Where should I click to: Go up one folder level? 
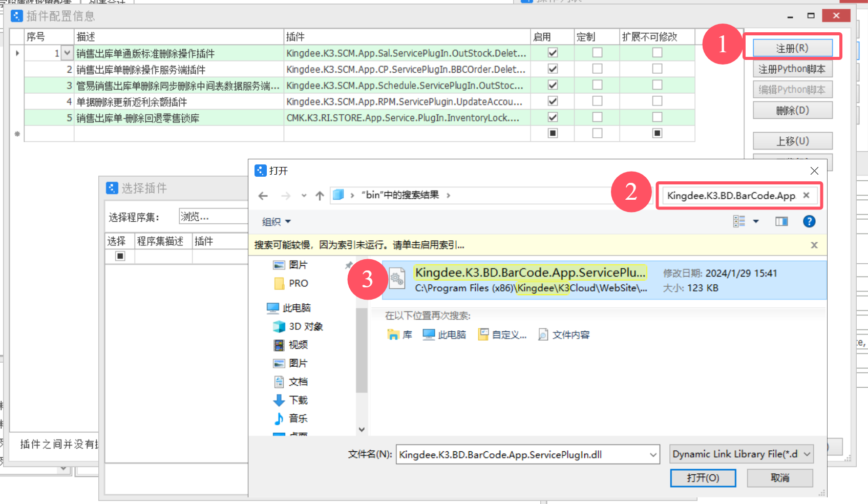click(320, 196)
